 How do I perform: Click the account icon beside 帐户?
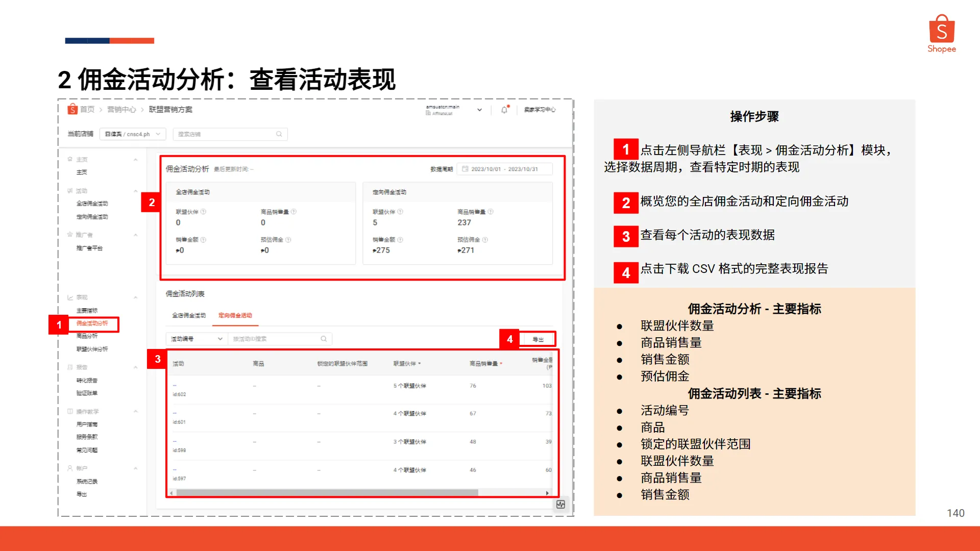click(70, 468)
